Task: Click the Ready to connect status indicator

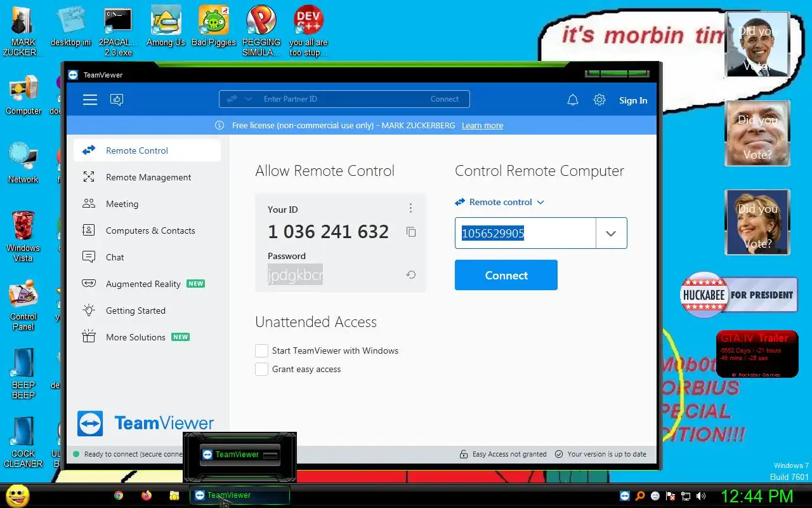Action: (x=128, y=454)
